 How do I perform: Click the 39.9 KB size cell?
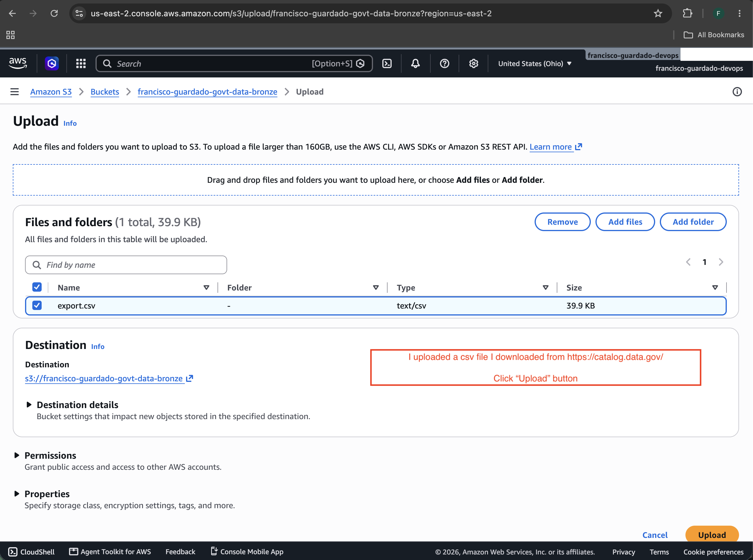tap(580, 306)
